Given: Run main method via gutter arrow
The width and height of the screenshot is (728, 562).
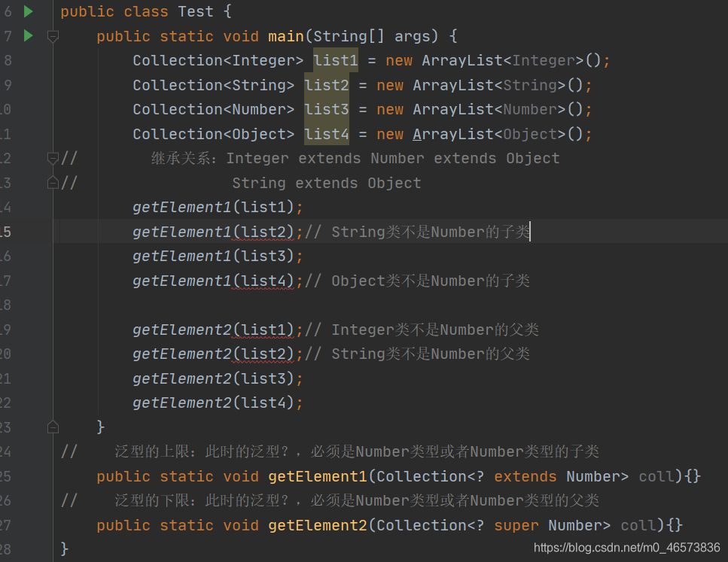Looking at the screenshot, I should 29,35.
